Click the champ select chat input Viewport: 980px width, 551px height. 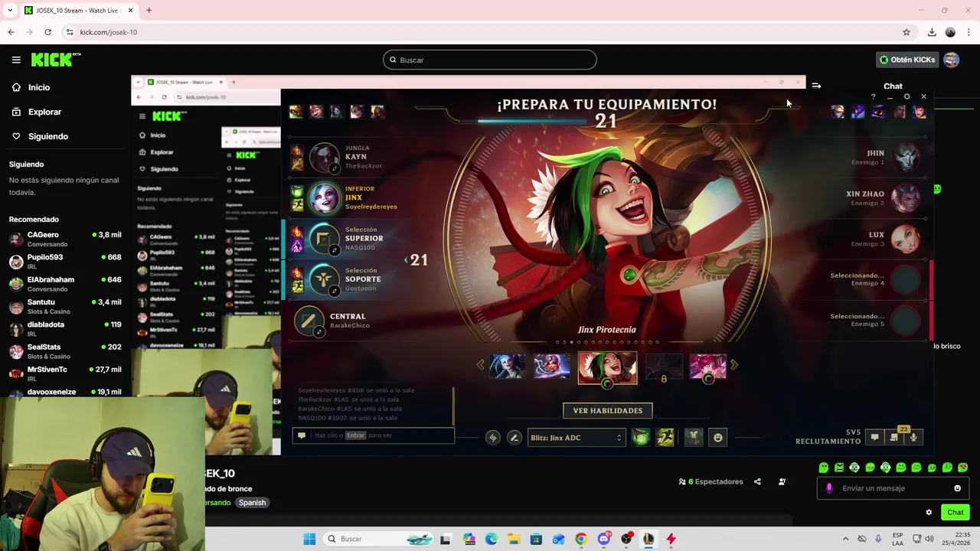click(374, 435)
